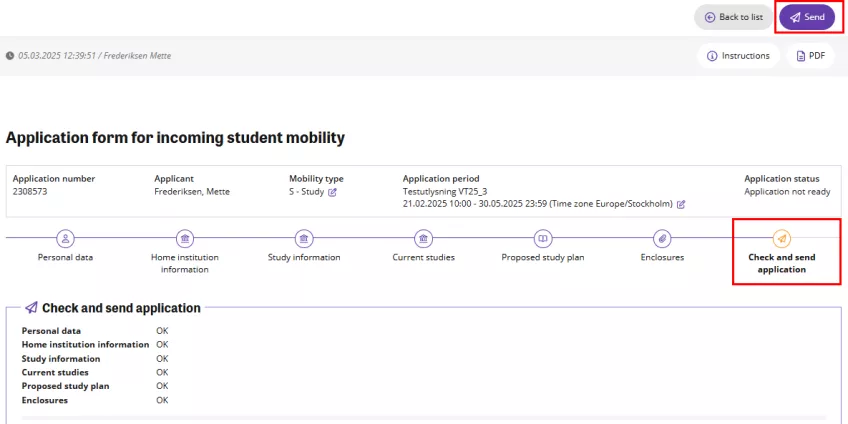Click the Proposed study plan book icon
This screenshot has height=424, width=848.
[x=542, y=238]
